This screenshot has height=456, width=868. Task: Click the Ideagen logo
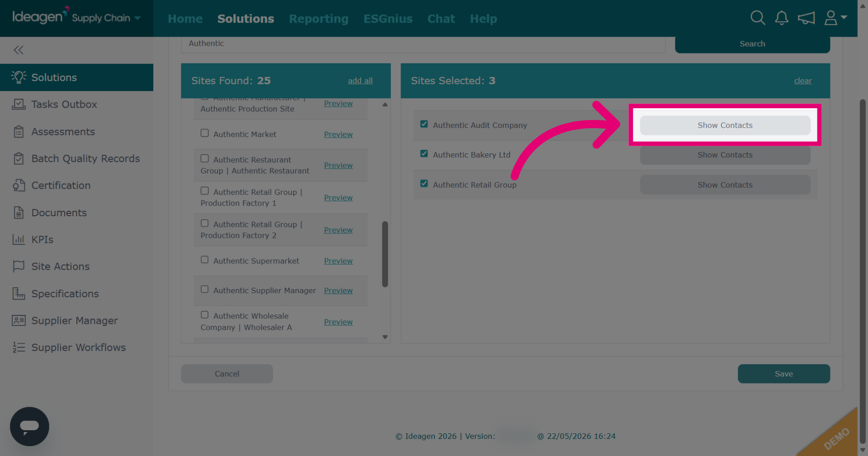pos(41,15)
